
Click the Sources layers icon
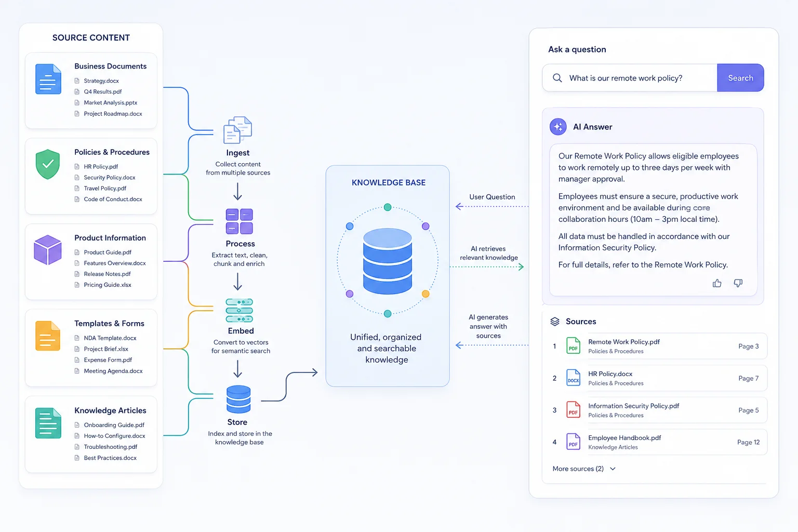point(555,322)
